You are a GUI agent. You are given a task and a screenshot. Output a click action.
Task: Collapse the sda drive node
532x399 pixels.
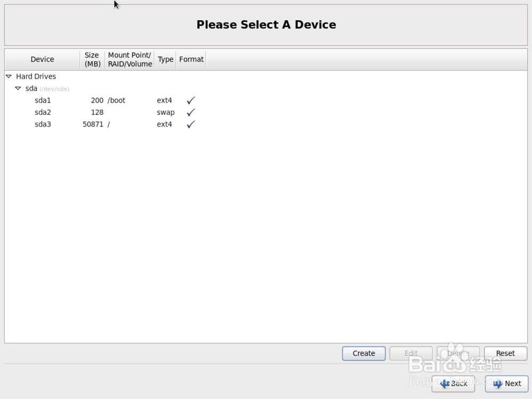[18, 88]
